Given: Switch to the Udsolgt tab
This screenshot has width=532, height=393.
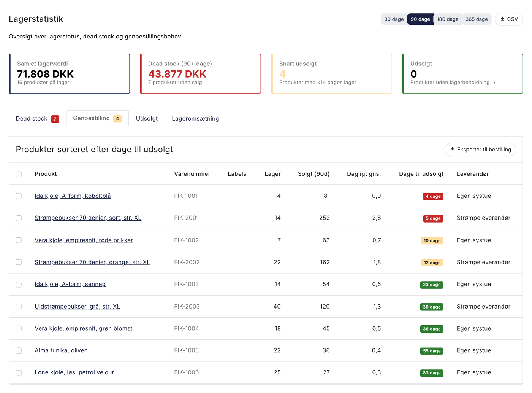Looking at the screenshot, I should pyautogui.click(x=147, y=119).
